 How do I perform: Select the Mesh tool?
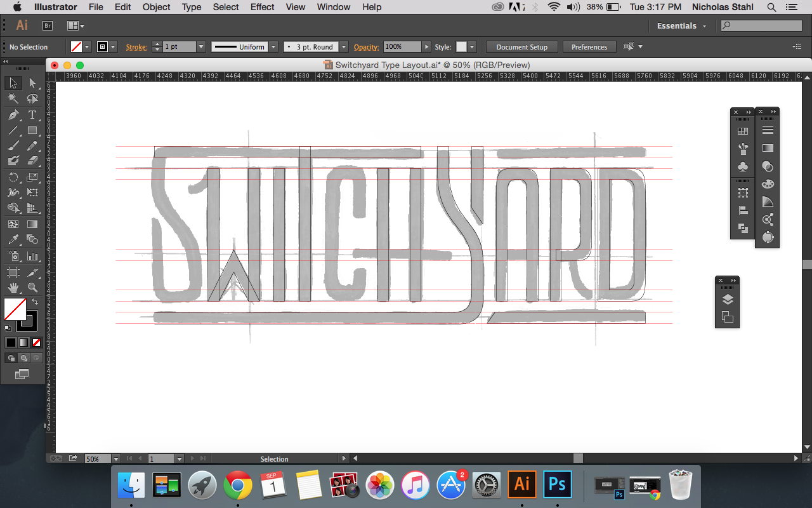pos(13,224)
